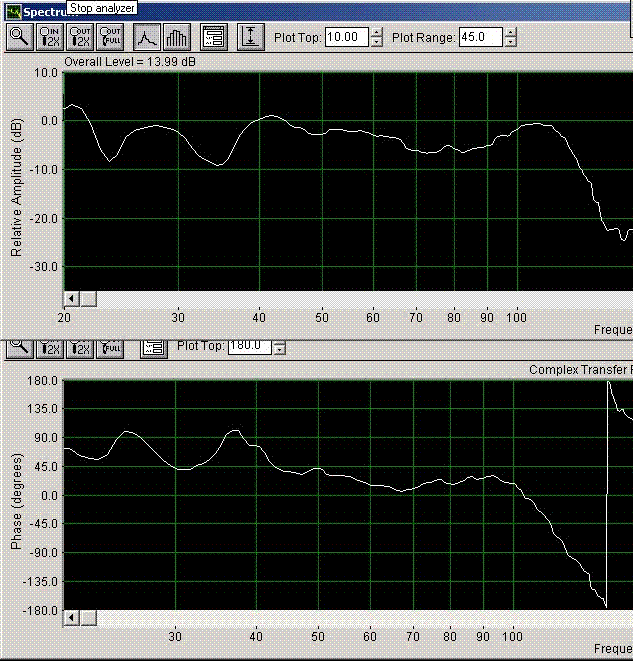Click the 100 frequency tick under phase plot
The width and height of the screenshot is (633, 661).
[x=512, y=636]
